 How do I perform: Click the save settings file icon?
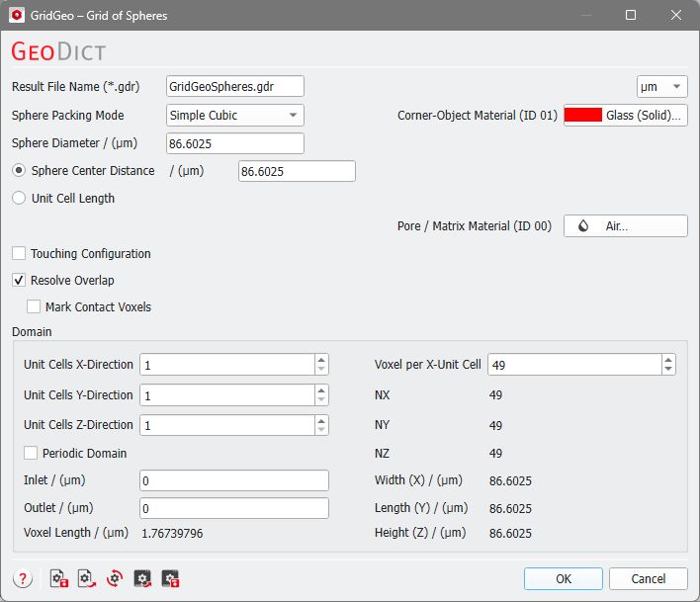[59, 579]
